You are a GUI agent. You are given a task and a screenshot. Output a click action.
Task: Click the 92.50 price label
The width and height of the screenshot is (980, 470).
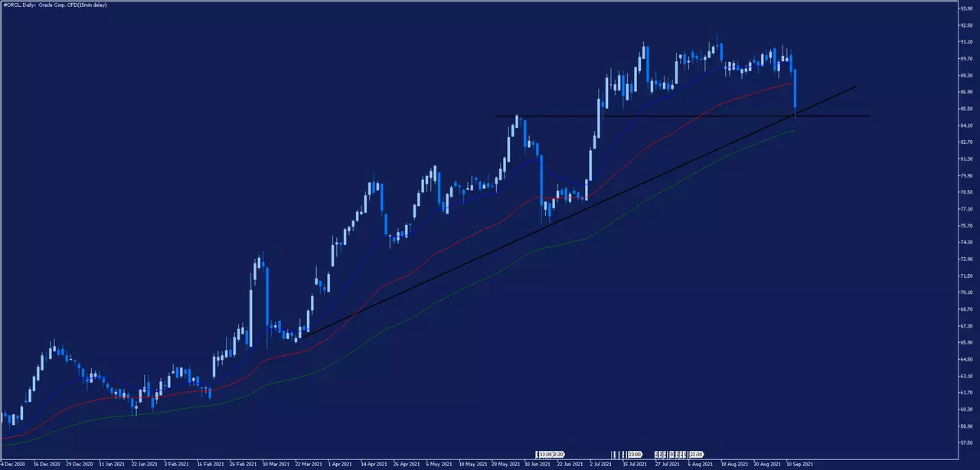point(967,25)
